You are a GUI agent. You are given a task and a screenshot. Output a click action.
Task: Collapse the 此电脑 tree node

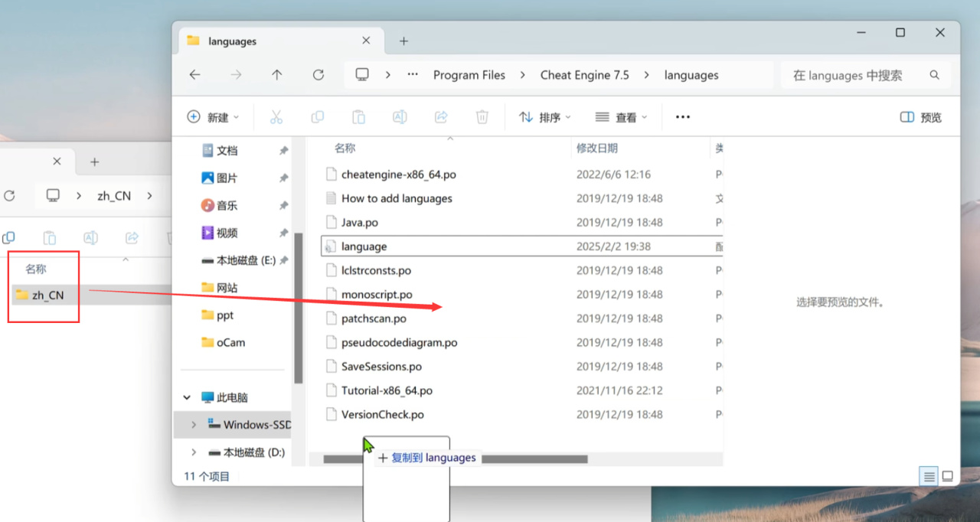pyautogui.click(x=187, y=398)
